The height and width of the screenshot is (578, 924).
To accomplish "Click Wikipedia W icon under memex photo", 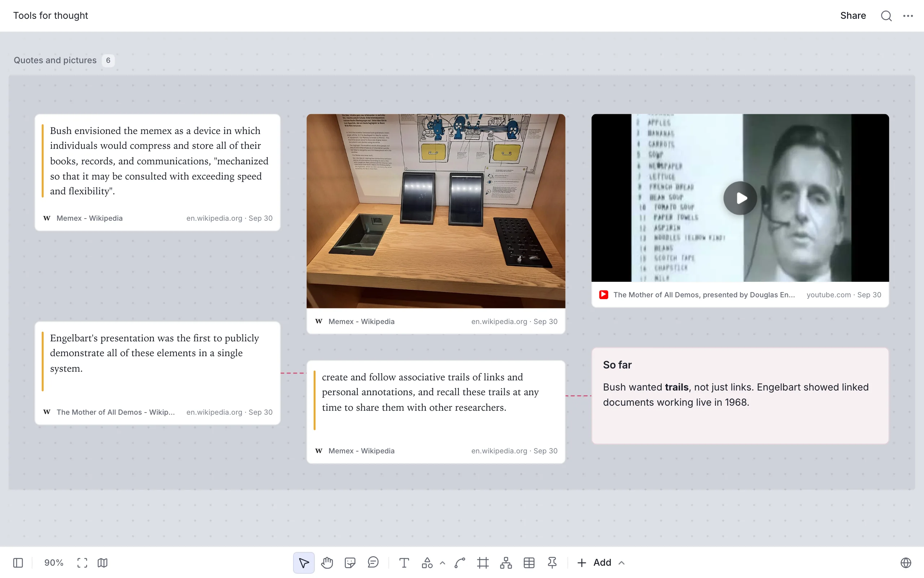I will point(318,321).
